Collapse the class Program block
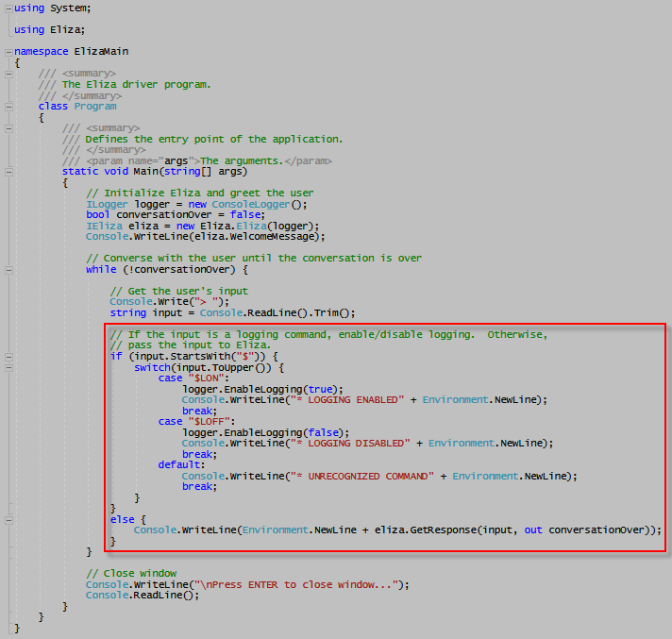Viewport: 672px width, 639px height. pyautogui.click(x=8, y=107)
